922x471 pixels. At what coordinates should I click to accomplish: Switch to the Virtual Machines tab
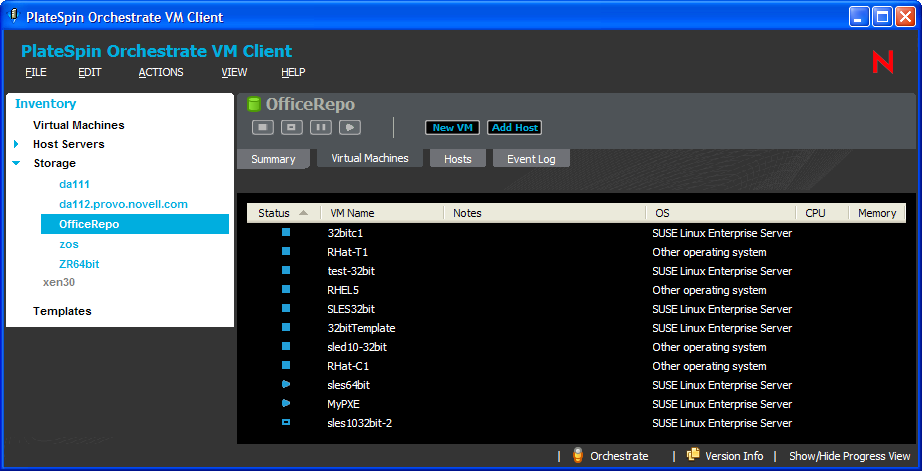coord(370,158)
